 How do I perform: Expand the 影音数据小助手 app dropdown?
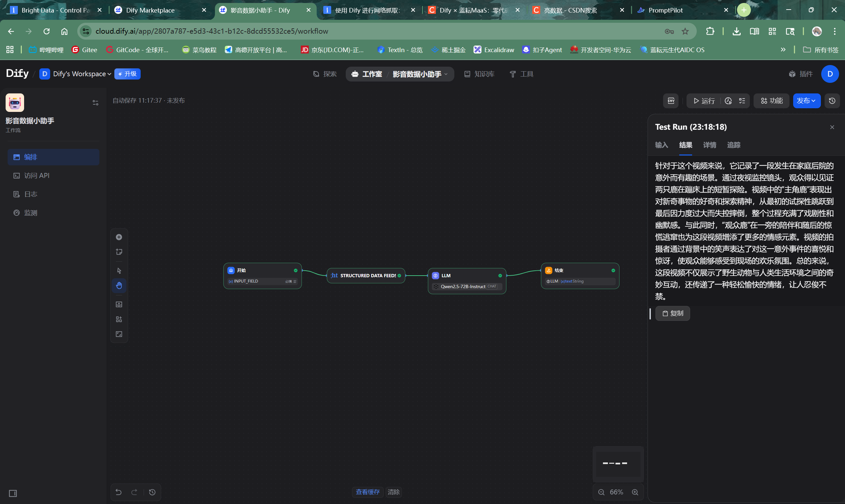point(420,74)
